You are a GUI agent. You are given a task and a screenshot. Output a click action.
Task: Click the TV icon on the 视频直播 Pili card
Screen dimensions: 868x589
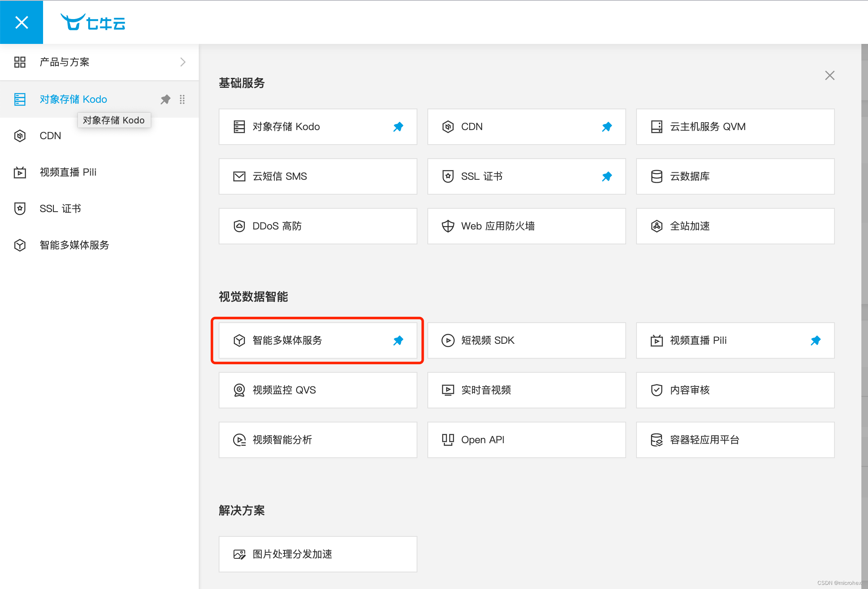coord(657,340)
